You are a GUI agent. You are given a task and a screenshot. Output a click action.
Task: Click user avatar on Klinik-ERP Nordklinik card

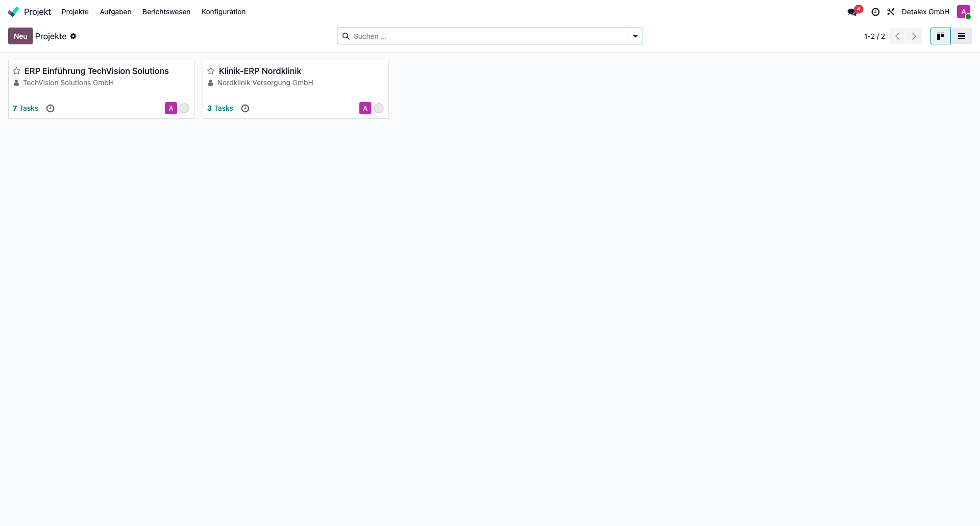click(x=365, y=108)
